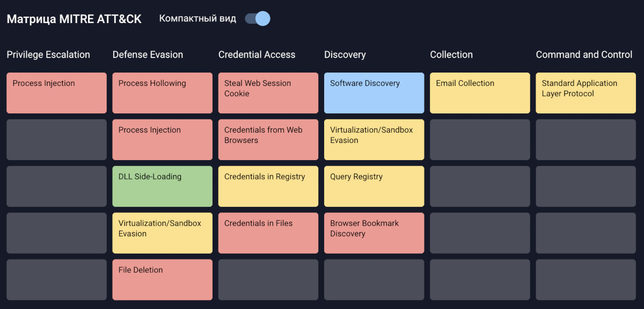
Task: Click the green DLL Side-Loading cell
Action: pos(162,186)
